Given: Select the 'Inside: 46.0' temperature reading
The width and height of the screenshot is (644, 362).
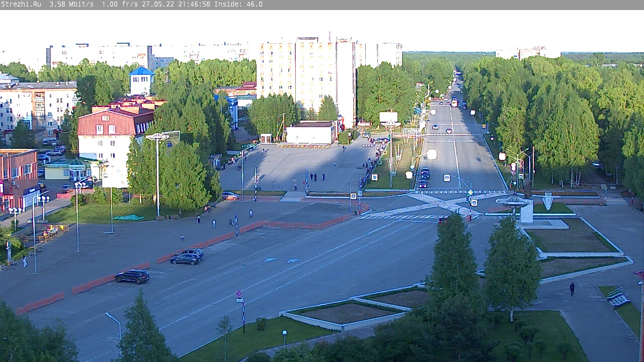Looking at the screenshot, I should (x=238, y=4).
